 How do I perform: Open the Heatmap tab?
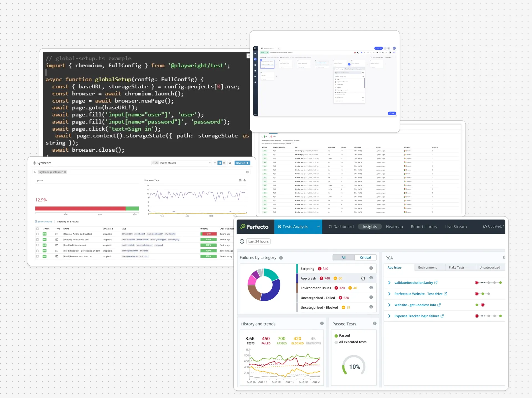click(394, 227)
